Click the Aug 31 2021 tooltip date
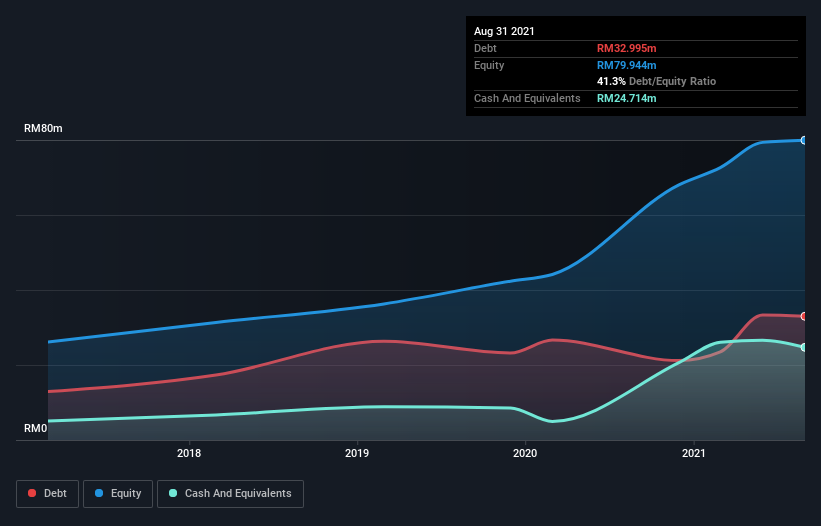 (504, 31)
